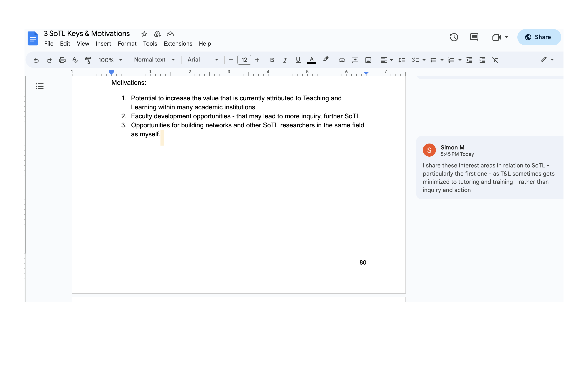This screenshot has width=588, height=368.
Task: Open the Extensions menu
Action: point(178,44)
